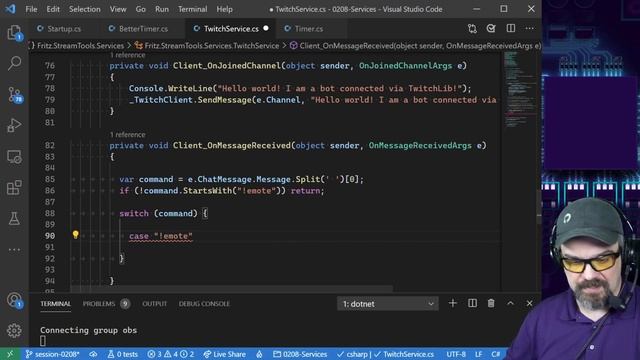Open the Run menu

pyautogui.click(x=162, y=9)
